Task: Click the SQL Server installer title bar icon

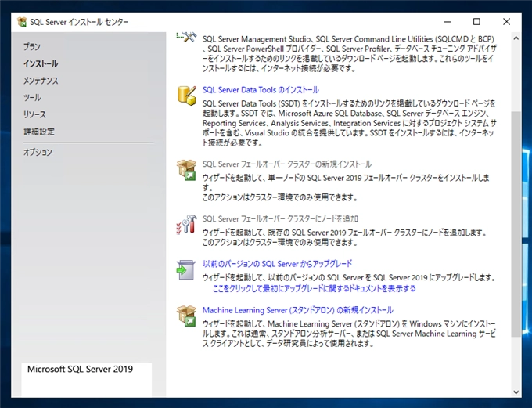Action: pyautogui.click(x=22, y=22)
